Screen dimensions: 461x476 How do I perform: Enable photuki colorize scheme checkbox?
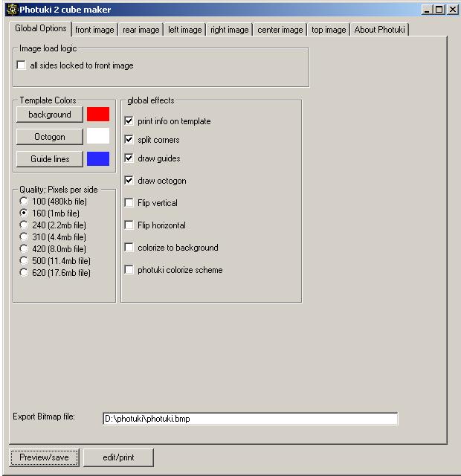click(x=129, y=270)
